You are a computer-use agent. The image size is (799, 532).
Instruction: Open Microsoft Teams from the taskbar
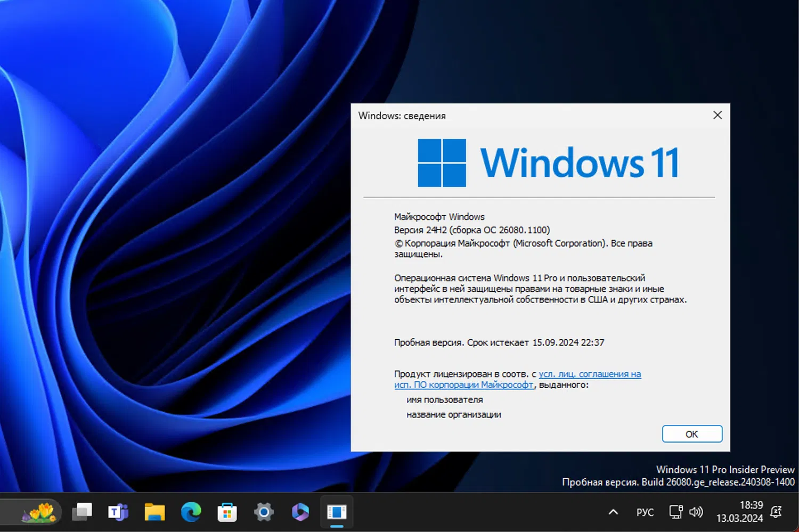coord(118,512)
